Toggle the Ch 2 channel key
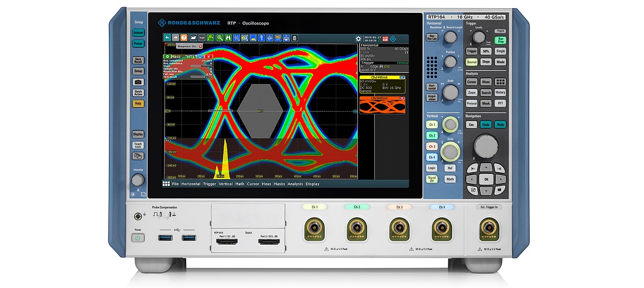 431,136
